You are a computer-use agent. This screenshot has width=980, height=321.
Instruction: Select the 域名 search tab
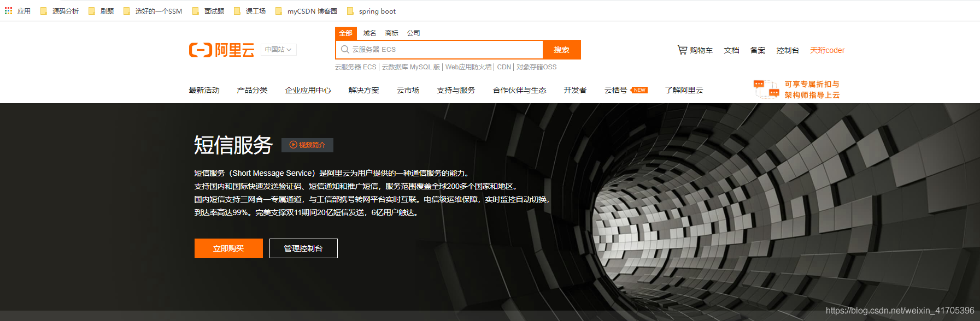pyautogui.click(x=369, y=33)
